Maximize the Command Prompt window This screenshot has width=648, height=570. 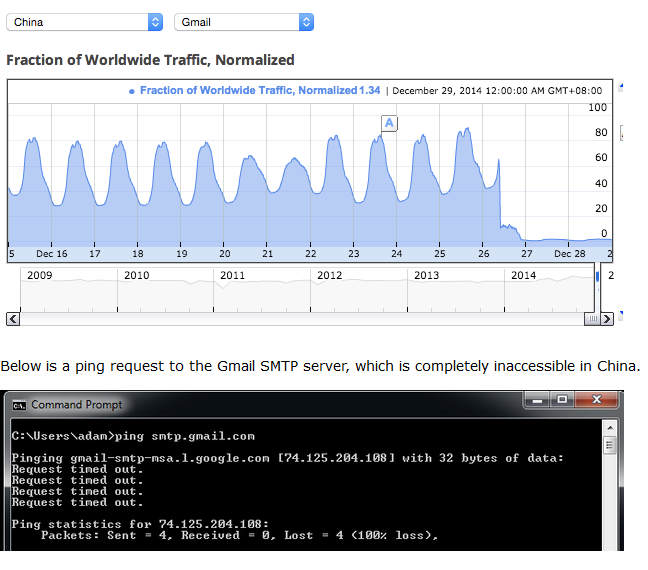pos(562,400)
